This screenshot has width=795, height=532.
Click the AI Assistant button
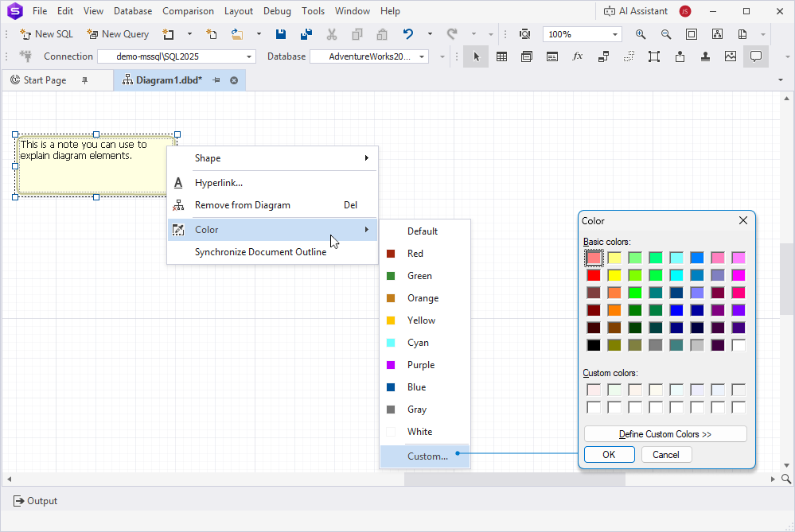(636, 11)
